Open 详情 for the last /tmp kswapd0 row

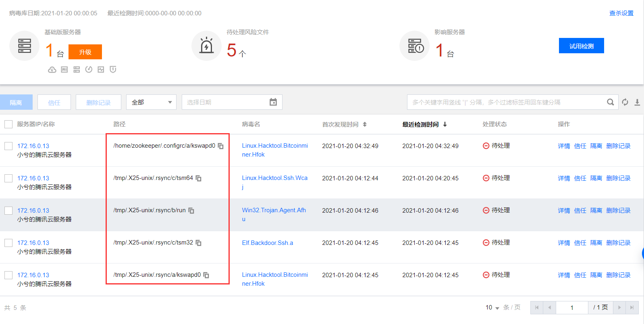[564, 275]
